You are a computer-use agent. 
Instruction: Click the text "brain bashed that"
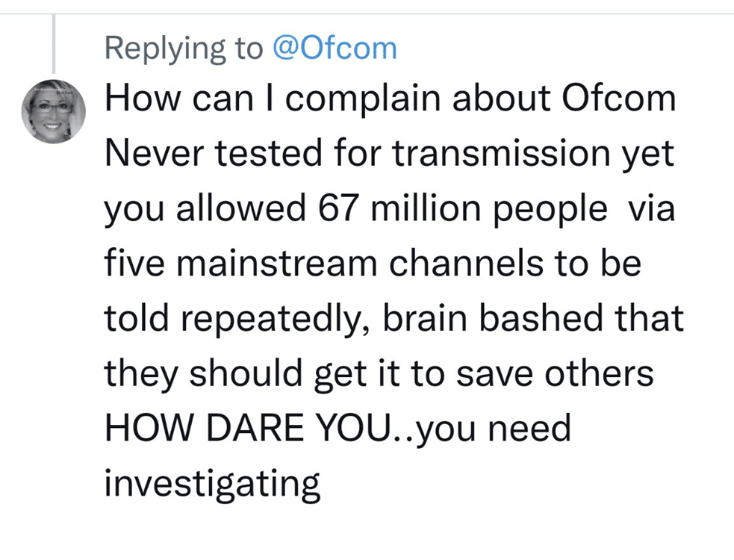pyautogui.click(x=533, y=319)
